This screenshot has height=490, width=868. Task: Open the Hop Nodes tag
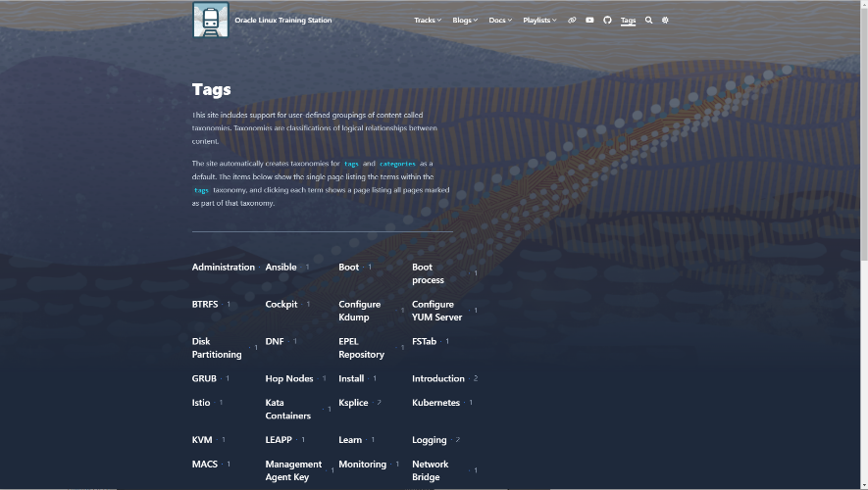(289, 378)
